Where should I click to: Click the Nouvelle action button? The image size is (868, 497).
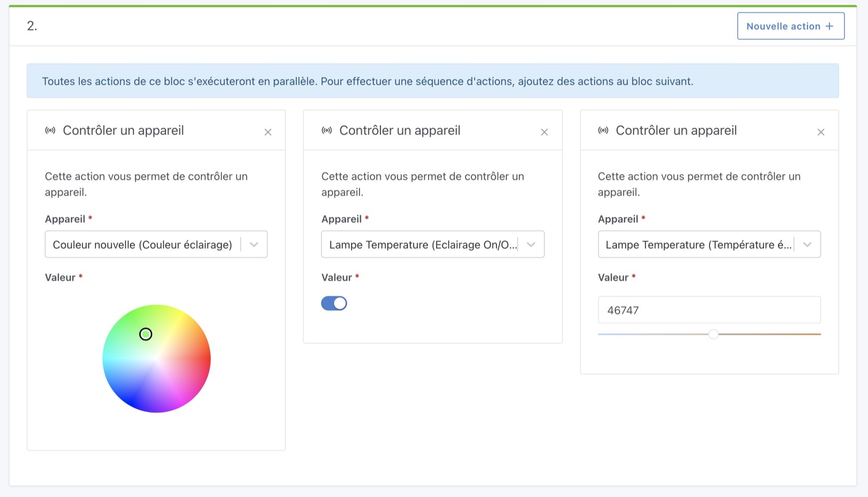pyautogui.click(x=790, y=25)
